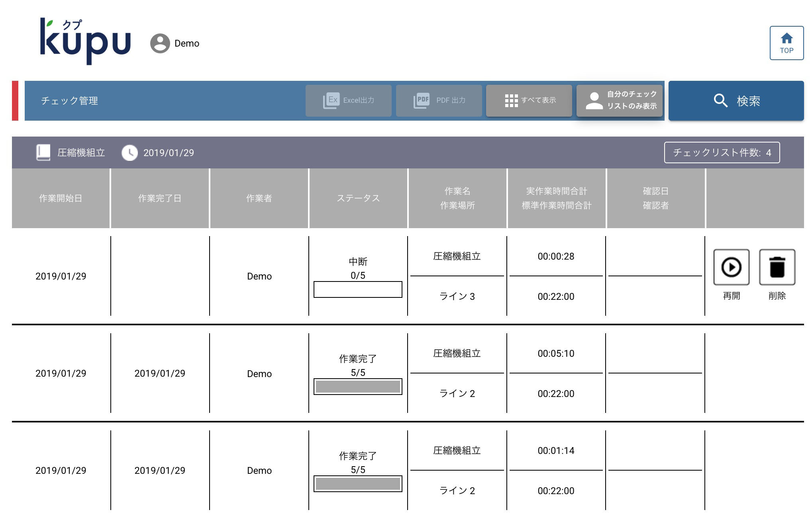Export list with Excel出力 button
Screen dimensions: 812x518
pyautogui.click(x=348, y=100)
